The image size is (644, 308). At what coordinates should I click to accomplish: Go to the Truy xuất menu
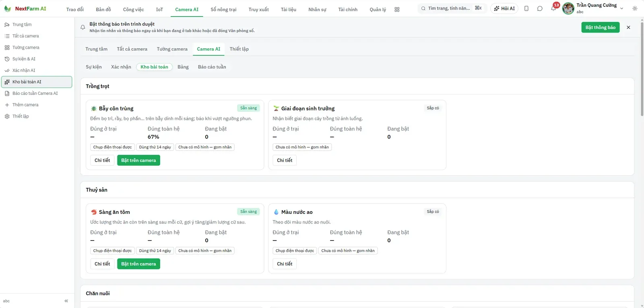click(x=259, y=9)
